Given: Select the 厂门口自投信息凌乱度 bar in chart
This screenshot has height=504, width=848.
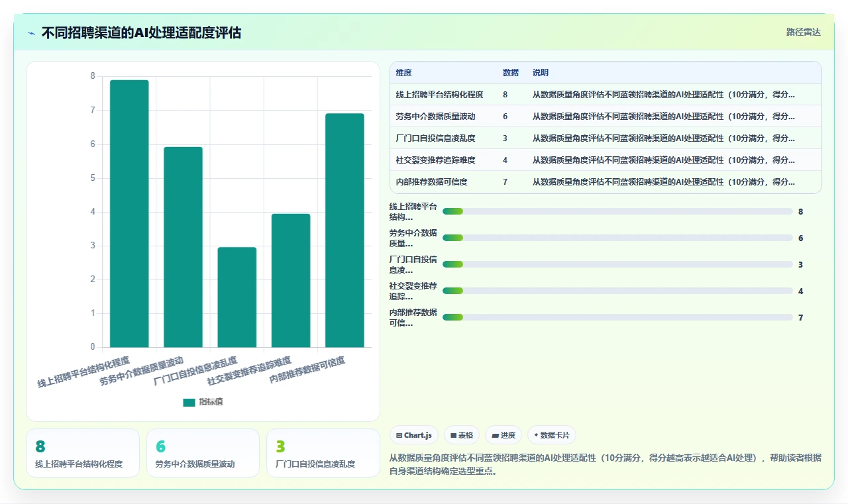Looking at the screenshot, I should pos(237,297).
